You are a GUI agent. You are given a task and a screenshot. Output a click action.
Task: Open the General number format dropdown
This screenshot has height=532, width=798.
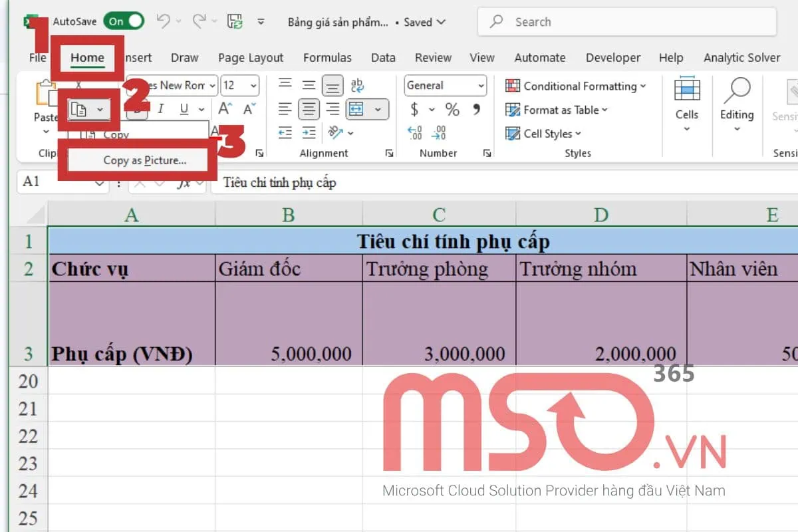(x=444, y=85)
